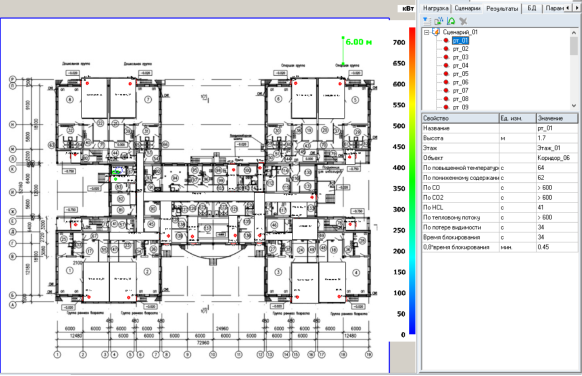Click the filter list icon in results toolbar

pyautogui.click(x=427, y=21)
